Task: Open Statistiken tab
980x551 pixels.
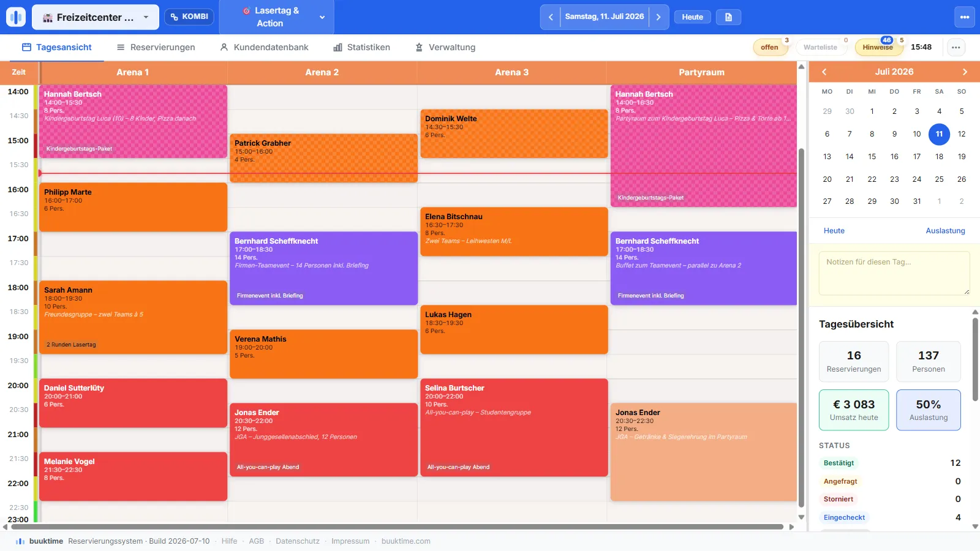Action: (361, 47)
